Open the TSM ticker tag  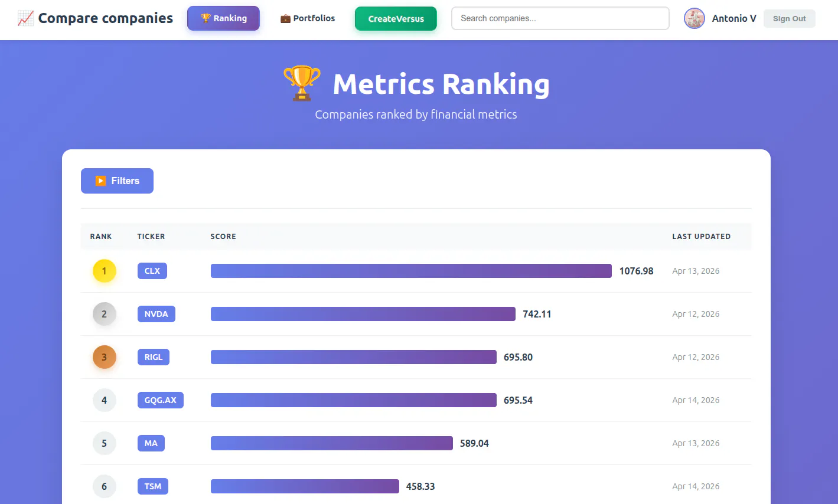coord(153,486)
